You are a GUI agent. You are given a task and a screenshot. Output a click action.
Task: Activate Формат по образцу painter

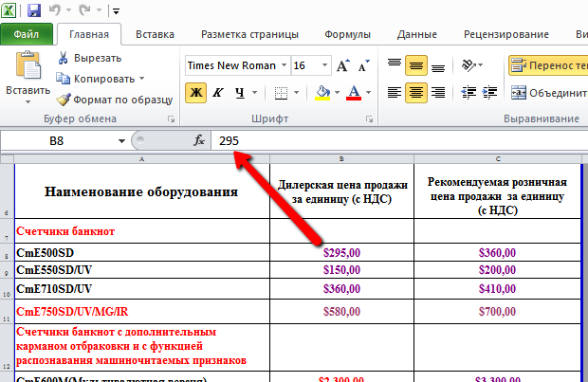pos(115,100)
